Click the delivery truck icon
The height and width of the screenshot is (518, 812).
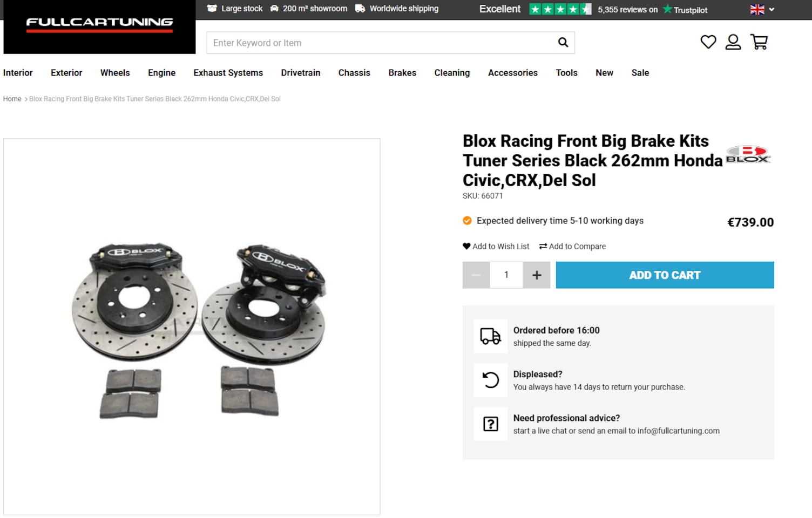(490, 336)
